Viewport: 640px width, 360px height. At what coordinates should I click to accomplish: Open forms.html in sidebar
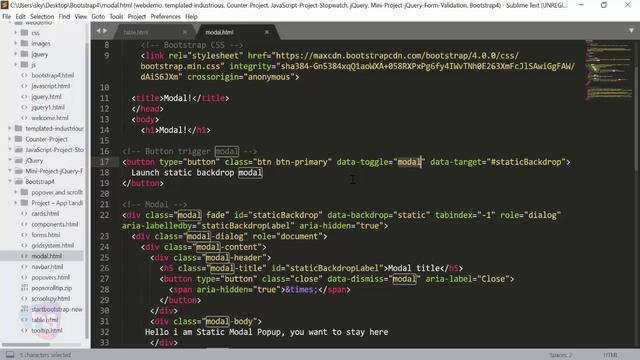tap(46, 235)
